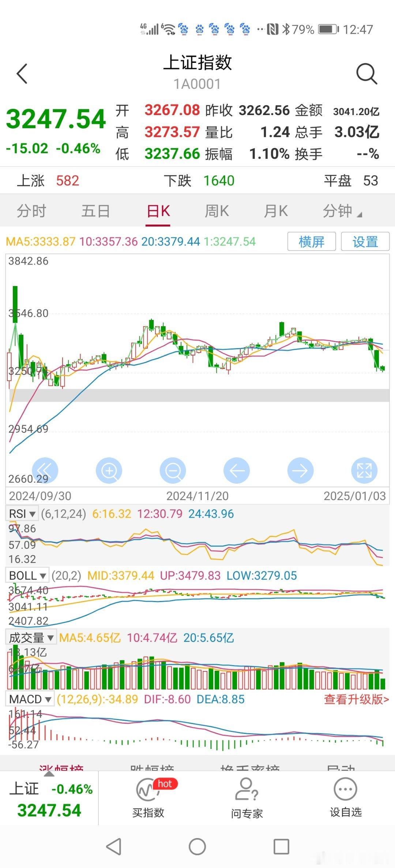Tap the 横屏 landscape button

312,241
